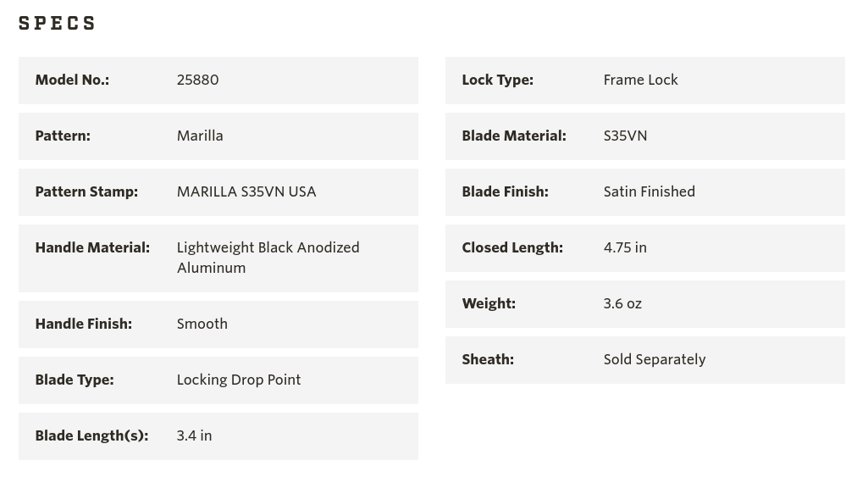The image size is (868, 477).
Task: Click the Blade Type value Locking Drop Point
Action: pos(239,380)
